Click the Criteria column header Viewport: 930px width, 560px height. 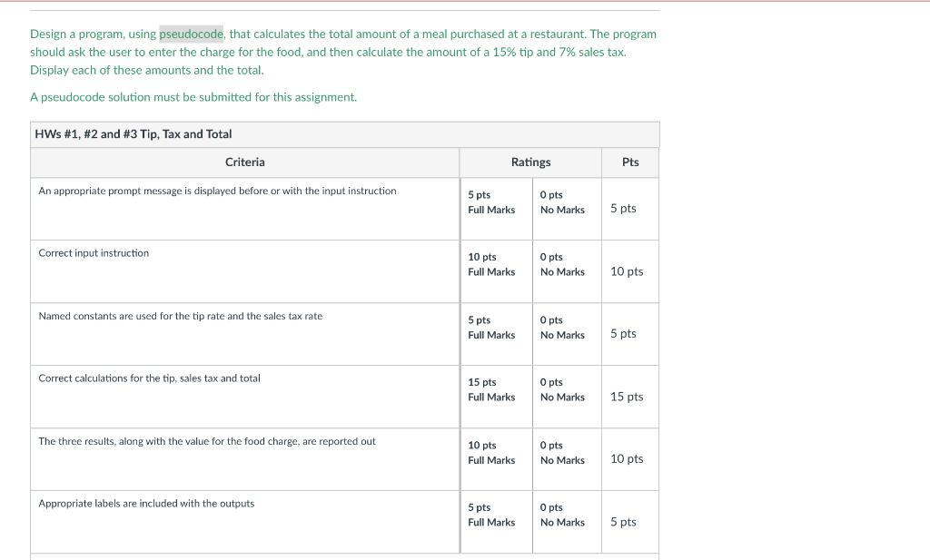245,162
